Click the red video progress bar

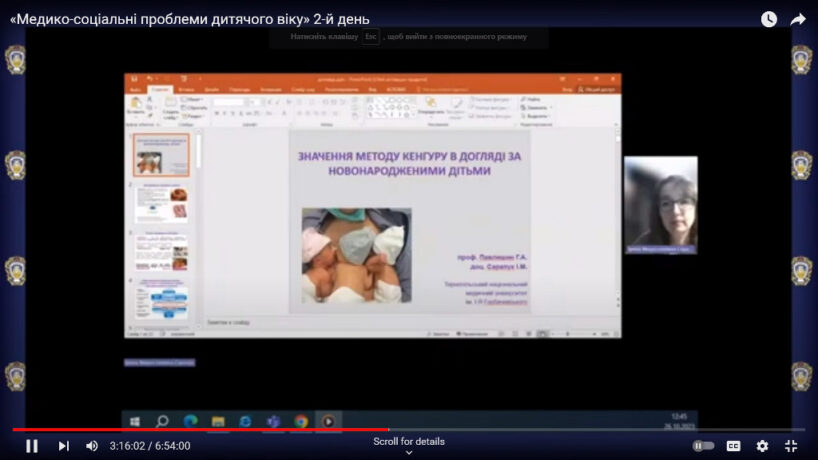point(200,430)
